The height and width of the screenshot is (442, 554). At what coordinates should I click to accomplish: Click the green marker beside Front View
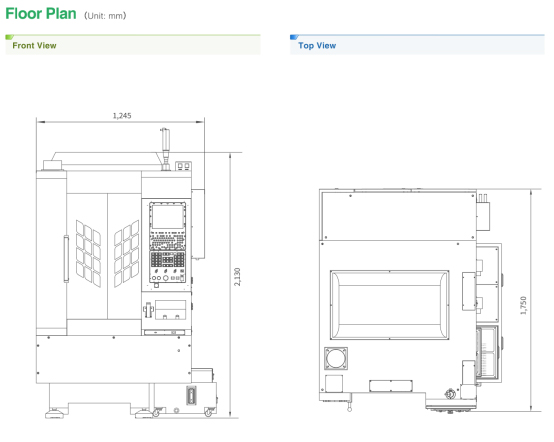[10, 37]
